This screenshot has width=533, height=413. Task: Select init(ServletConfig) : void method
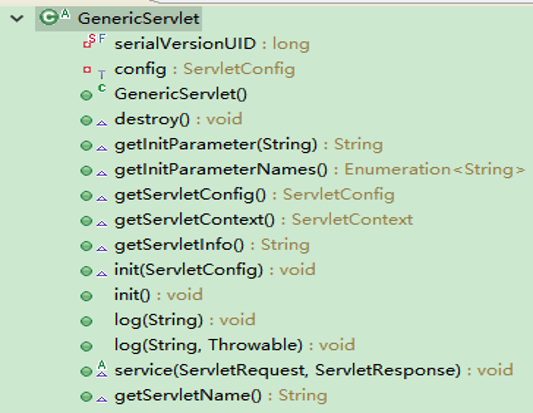(215, 270)
